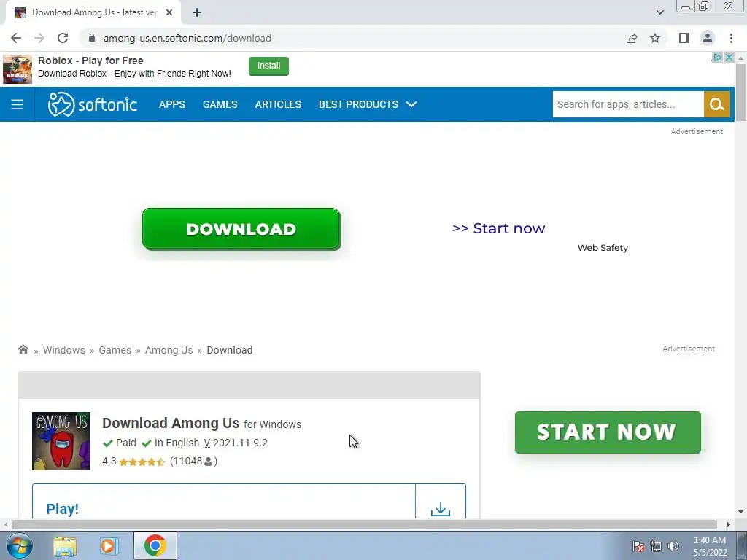The width and height of the screenshot is (747, 560).
Task: Go to Games breadcrumb link
Action: [x=115, y=350]
